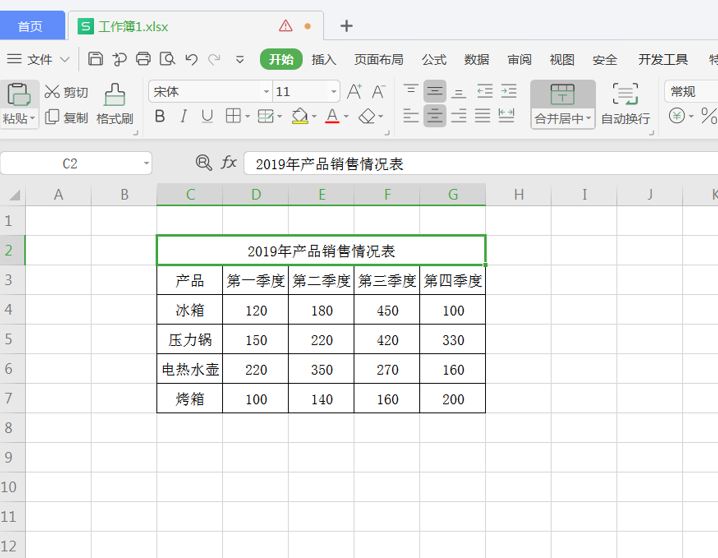Screen dimensions: 718x558
Task: Open the font size 11 dropdown
Action: coord(333,92)
